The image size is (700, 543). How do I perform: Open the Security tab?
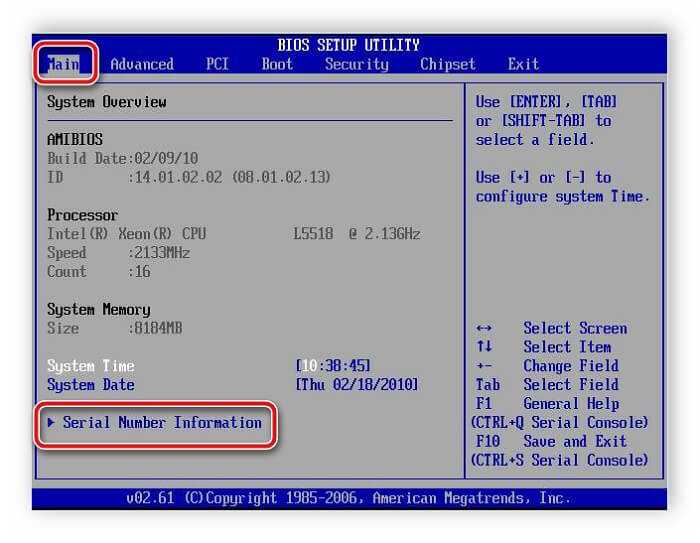pyautogui.click(x=356, y=64)
